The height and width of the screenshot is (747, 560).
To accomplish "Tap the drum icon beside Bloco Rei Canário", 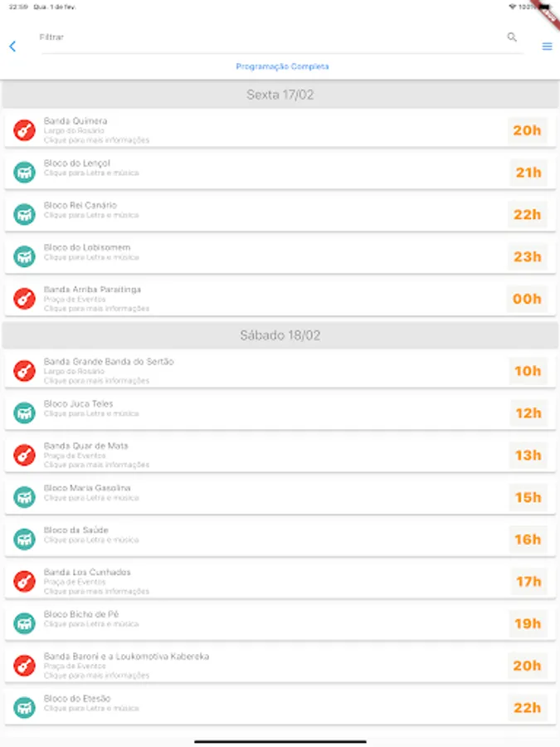I will click(x=25, y=214).
